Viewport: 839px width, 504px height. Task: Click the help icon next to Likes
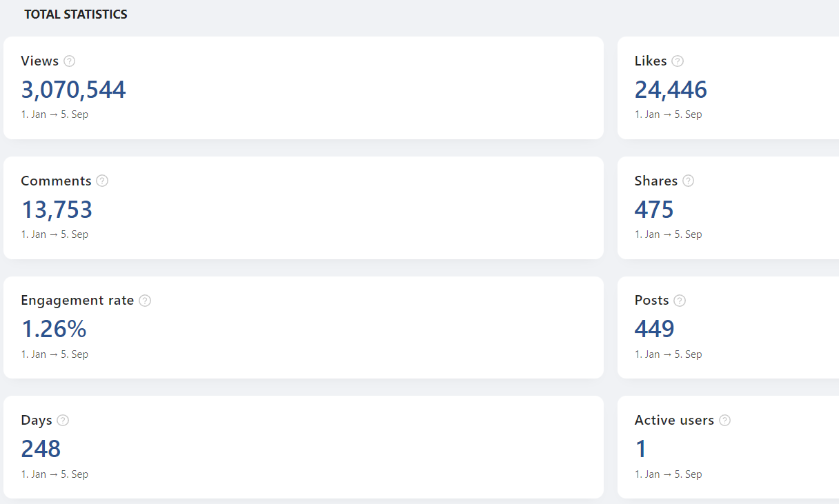click(x=678, y=61)
